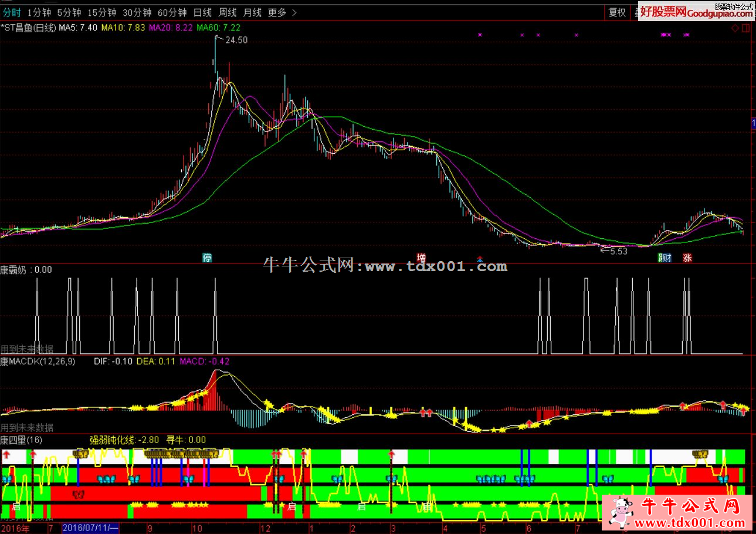Click the small red-blue arrow event marker
Screen dimensions: 756x534
(480, 258)
